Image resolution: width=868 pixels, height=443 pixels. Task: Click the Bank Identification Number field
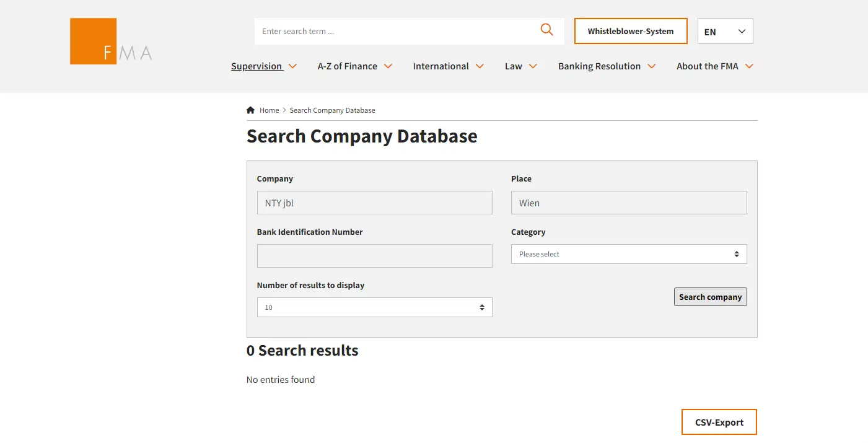(x=374, y=256)
